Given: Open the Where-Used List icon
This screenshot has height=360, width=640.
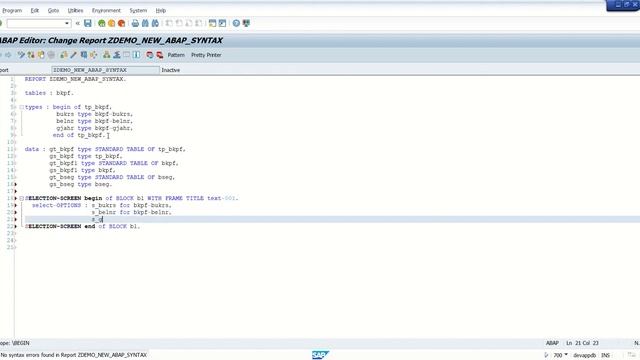Looking at the screenshot, I should point(93,55).
